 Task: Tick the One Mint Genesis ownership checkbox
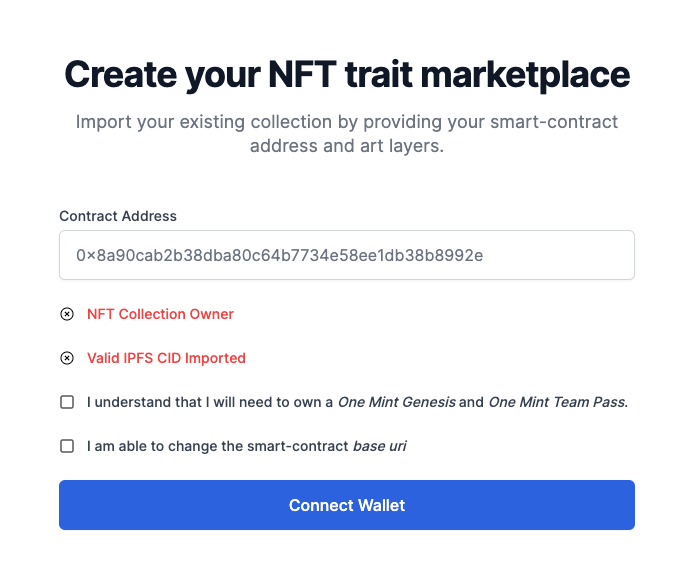coord(67,402)
